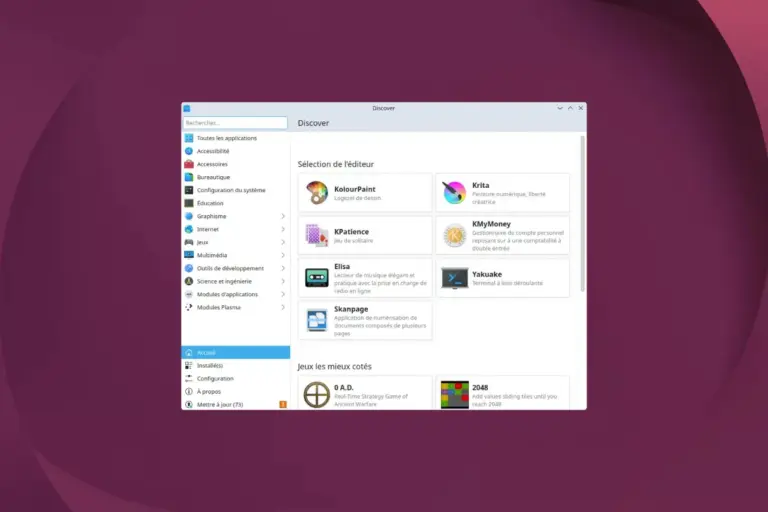
Task: Open the KMyMoney title
Action: (x=491, y=224)
